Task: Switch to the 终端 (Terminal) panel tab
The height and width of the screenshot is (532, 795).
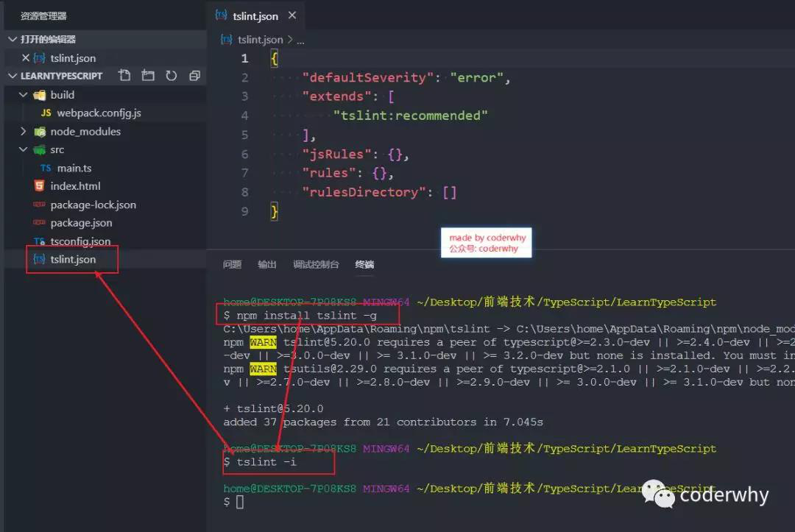Action: [364, 264]
